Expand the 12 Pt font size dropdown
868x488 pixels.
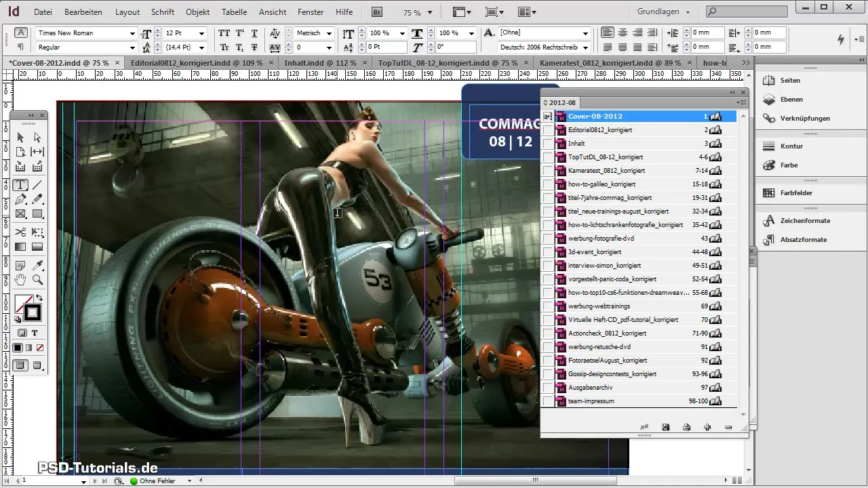(x=201, y=33)
